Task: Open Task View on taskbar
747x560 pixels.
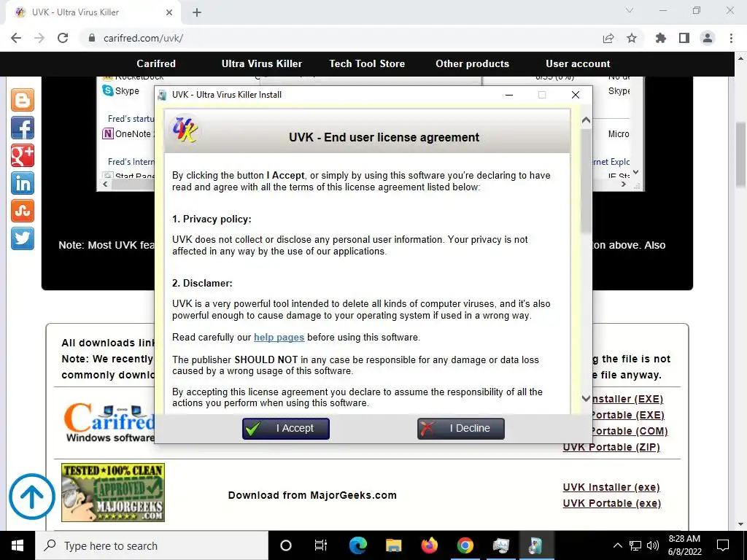Action: 321,545
